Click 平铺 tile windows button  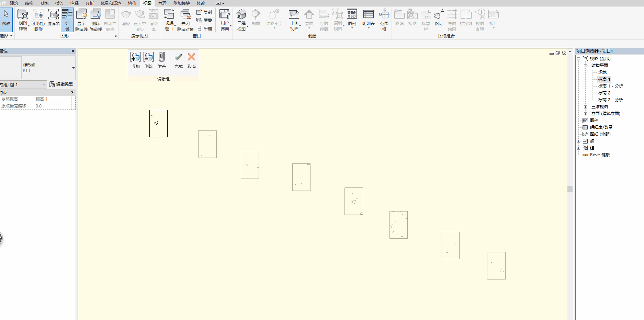click(x=204, y=28)
